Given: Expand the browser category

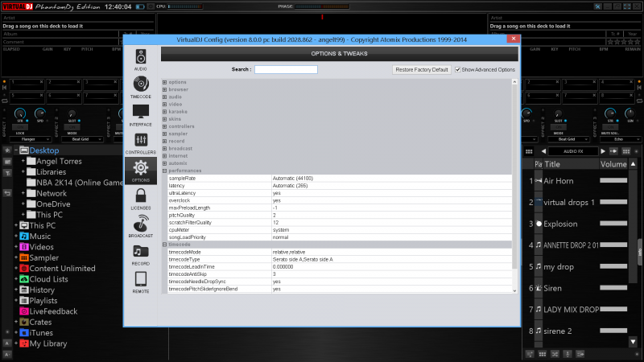Looking at the screenshot, I should (x=165, y=89).
